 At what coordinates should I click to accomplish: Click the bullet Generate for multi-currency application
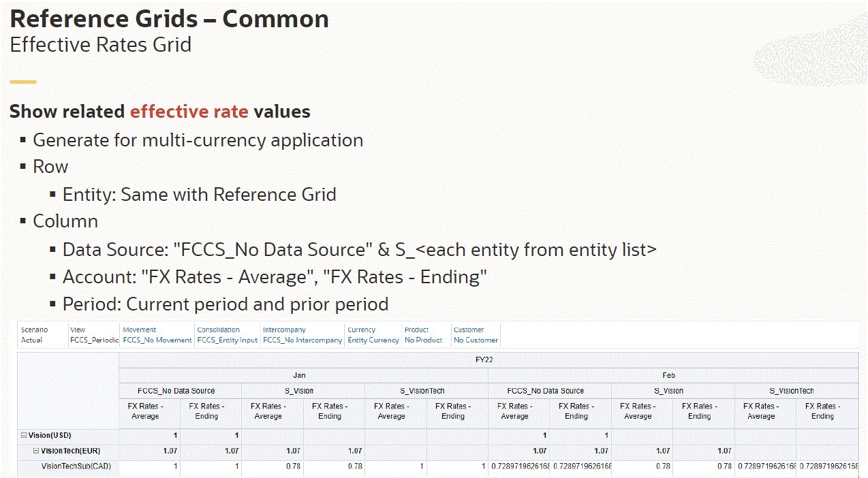click(198, 141)
